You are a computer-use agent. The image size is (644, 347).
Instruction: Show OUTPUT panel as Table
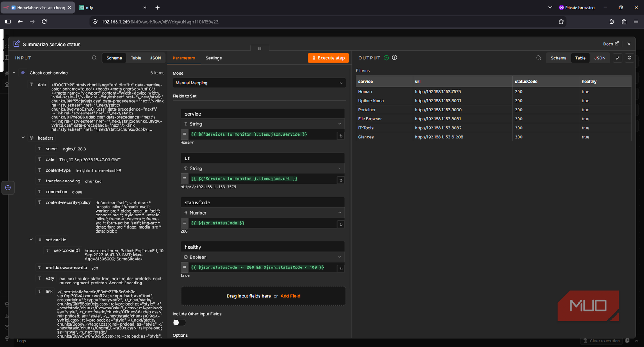click(x=580, y=58)
